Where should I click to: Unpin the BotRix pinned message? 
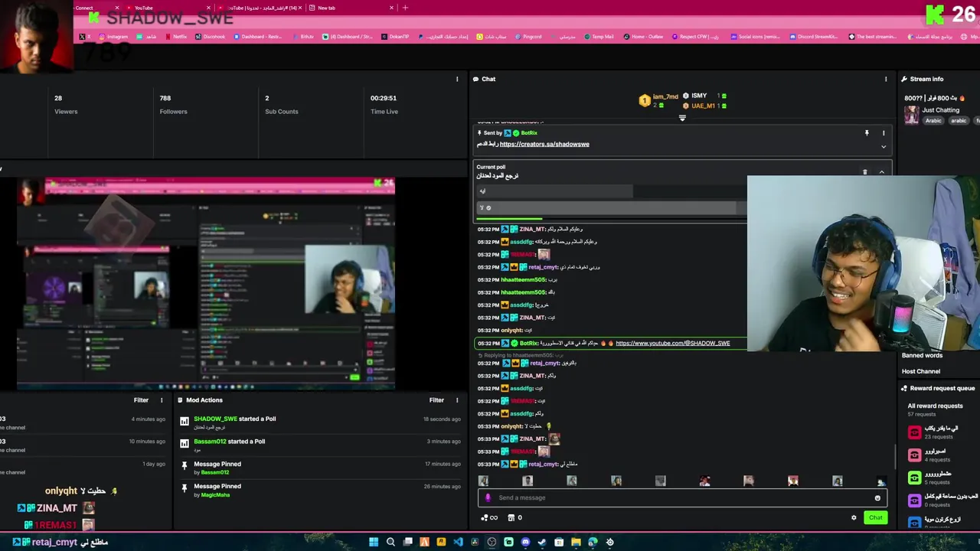tap(867, 133)
